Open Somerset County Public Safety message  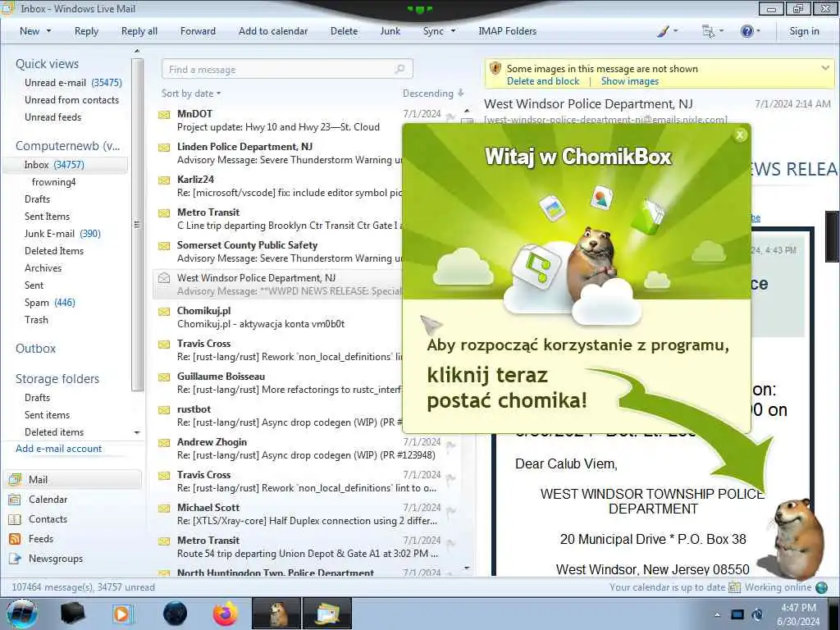coord(279,252)
